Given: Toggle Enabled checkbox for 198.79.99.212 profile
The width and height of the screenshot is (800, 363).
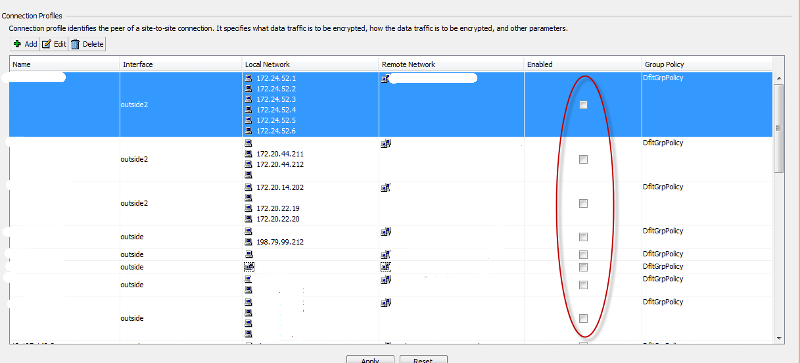Looking at the screenshot, I should pyautogui.click(x=583, y=237).
